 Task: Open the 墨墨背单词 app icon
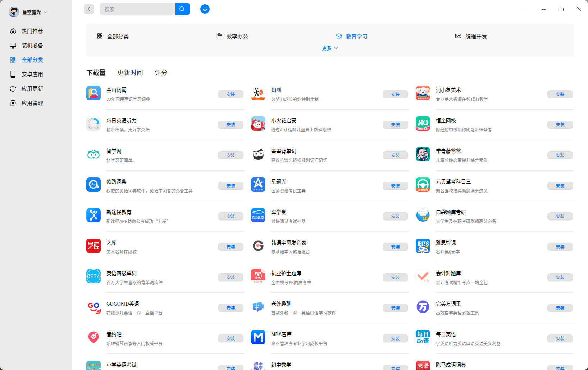pyautogui.click(x=258, y=154)
